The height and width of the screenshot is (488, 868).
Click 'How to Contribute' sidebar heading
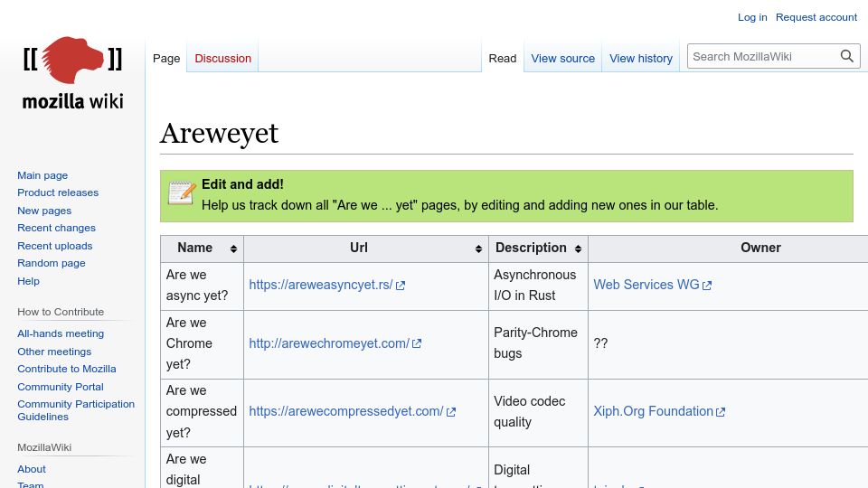61,312
